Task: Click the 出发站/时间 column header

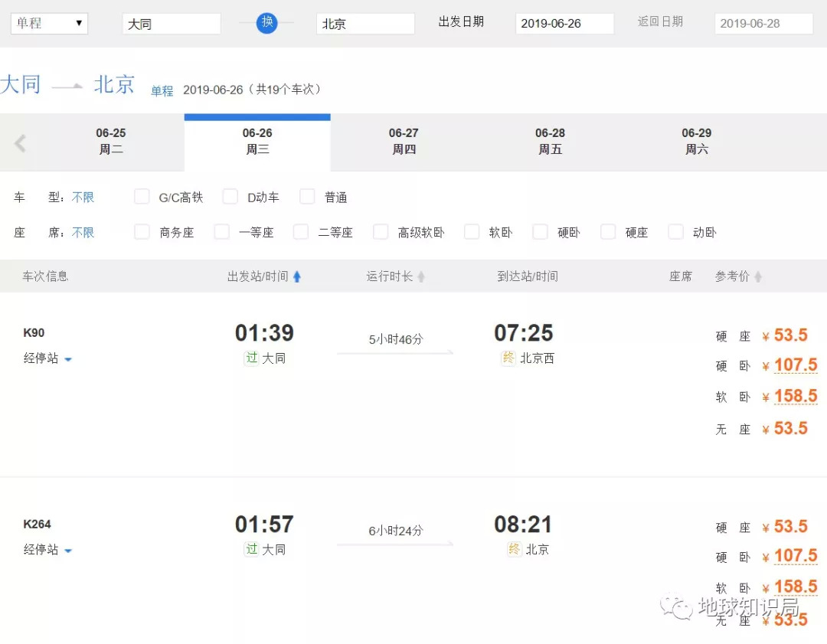Action: [258, 276]
